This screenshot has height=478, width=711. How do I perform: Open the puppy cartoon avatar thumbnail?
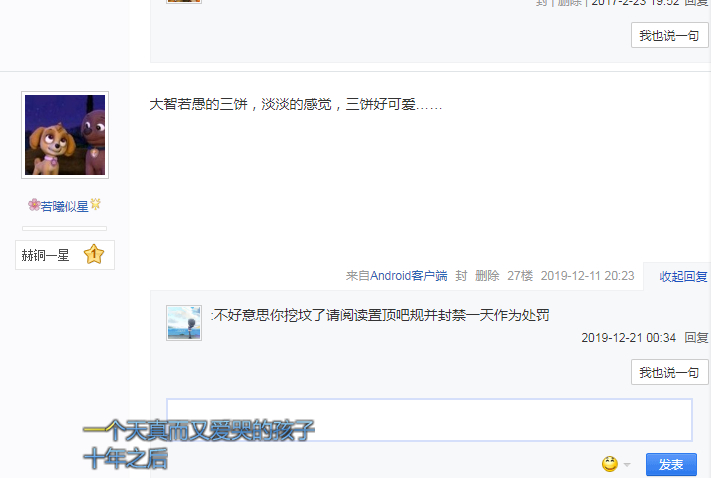(65, 135)
